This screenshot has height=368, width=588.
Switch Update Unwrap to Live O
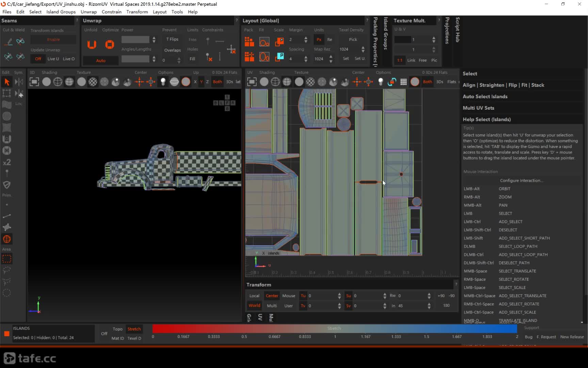(x=69, y=59)
